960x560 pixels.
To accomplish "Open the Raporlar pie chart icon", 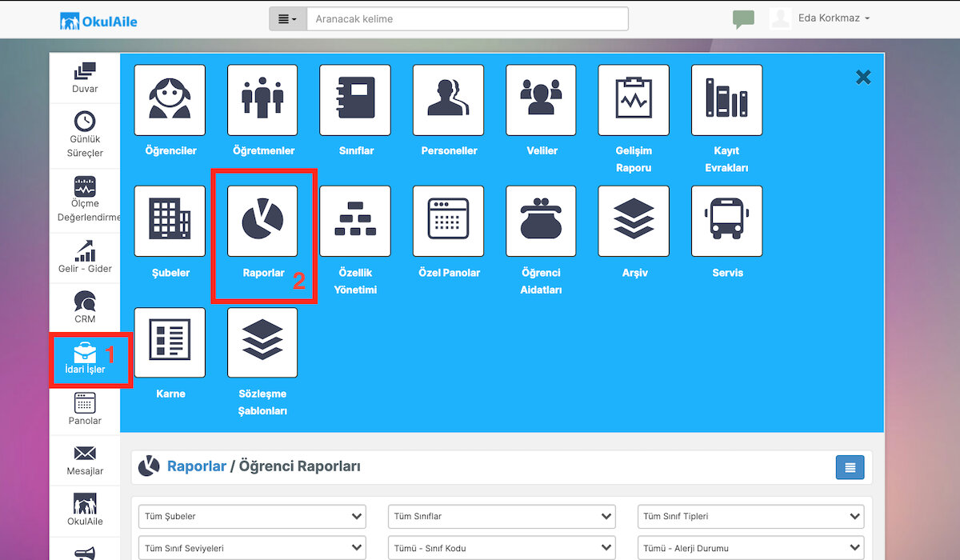I will [x=262, y=222].
